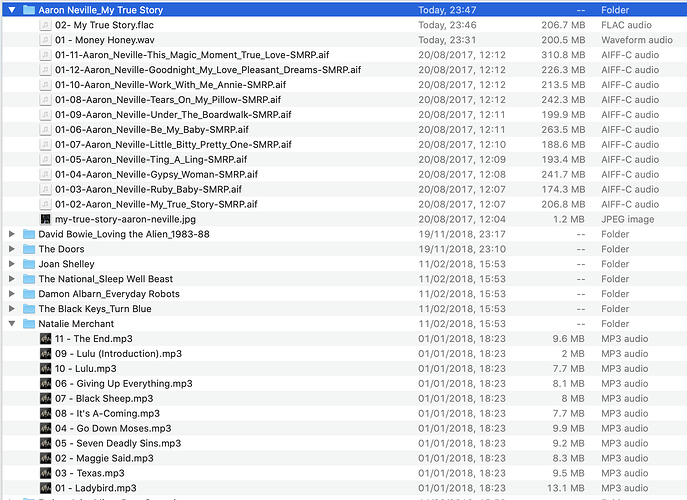Expand The Doors folder
687x500 pixels.
[x=12, y=249]
